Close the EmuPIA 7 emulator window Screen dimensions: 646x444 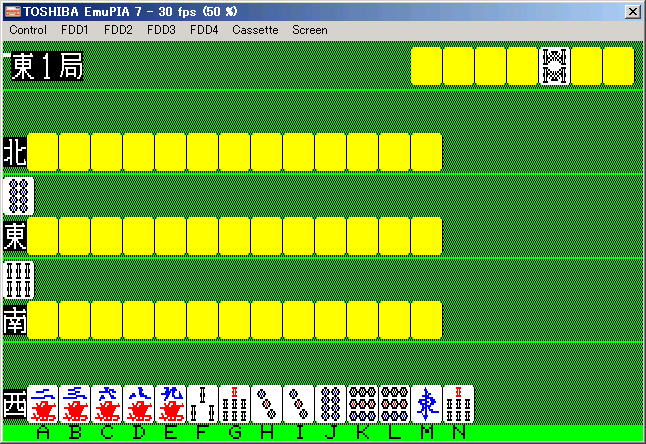[x=632, y=11]
